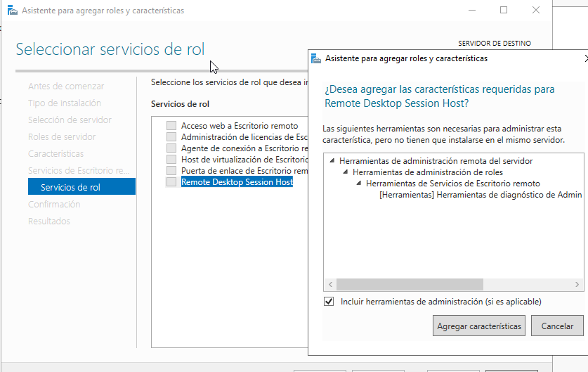
Task: Click scrollbar left arrow in features list
Action: (x=330, y=285)
